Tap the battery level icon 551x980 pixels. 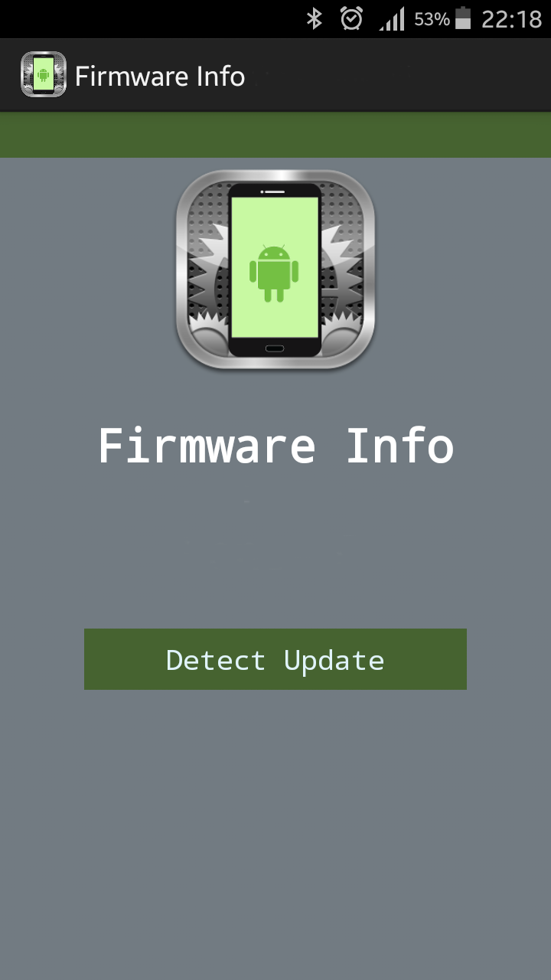click(x=462, y=18)
